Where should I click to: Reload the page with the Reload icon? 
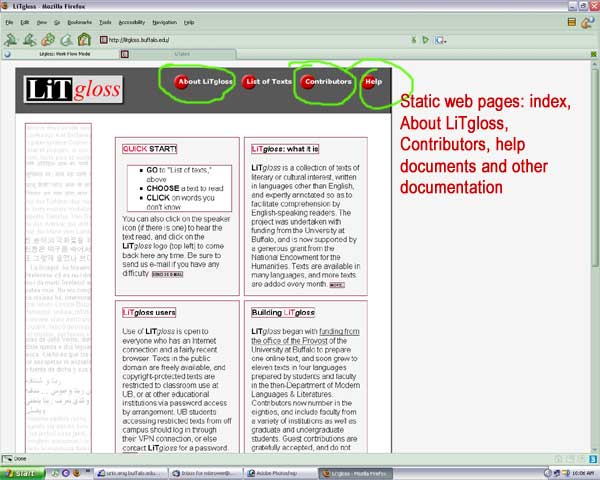pos(48,39)
